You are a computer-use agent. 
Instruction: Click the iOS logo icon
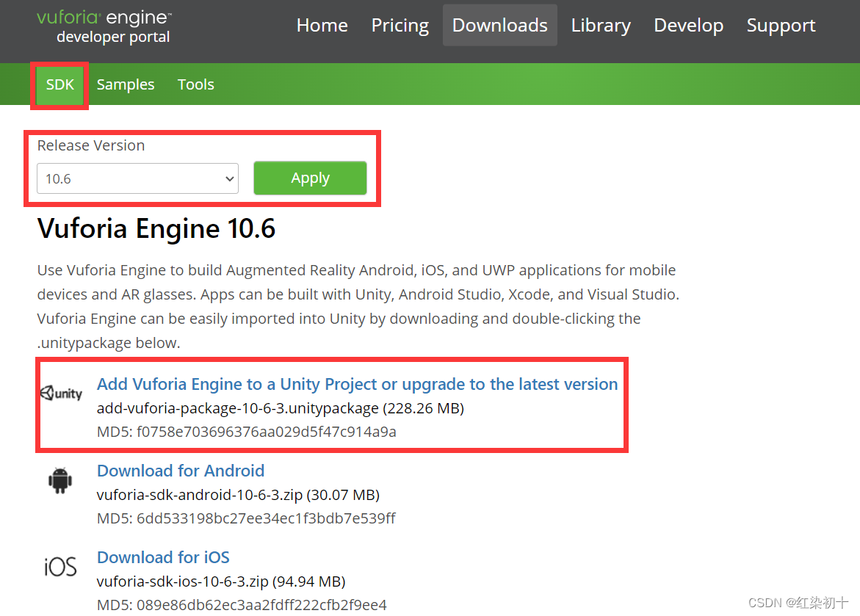click(59, 566)
